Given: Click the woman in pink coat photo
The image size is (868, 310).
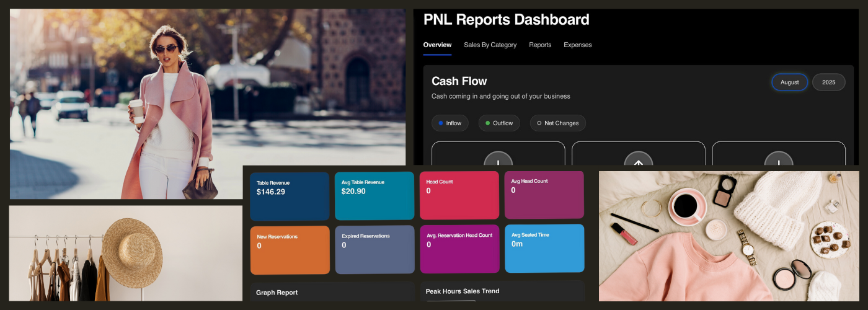Looking at the screenshot, I should (207, 104).
